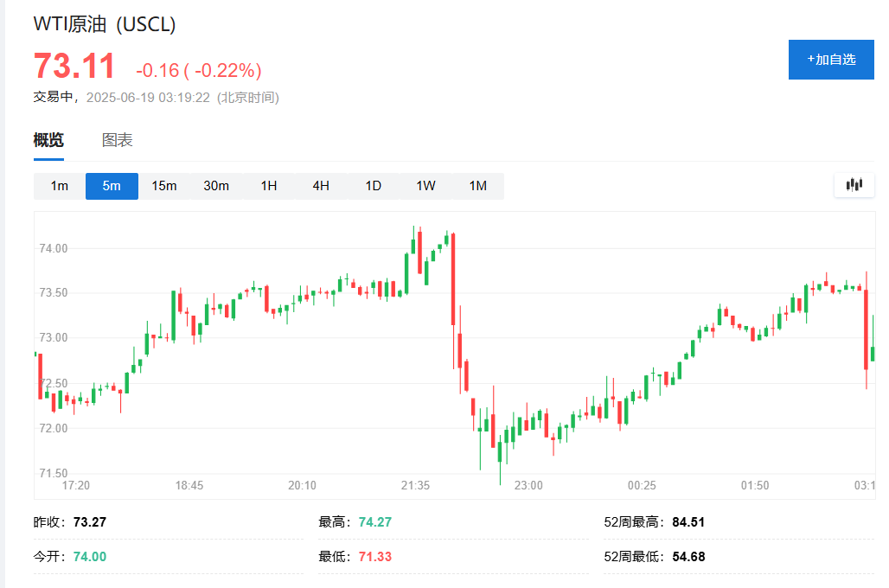889x588 pixels.
Task: Click the 01:50 time axis label
Action: point(755,485)
